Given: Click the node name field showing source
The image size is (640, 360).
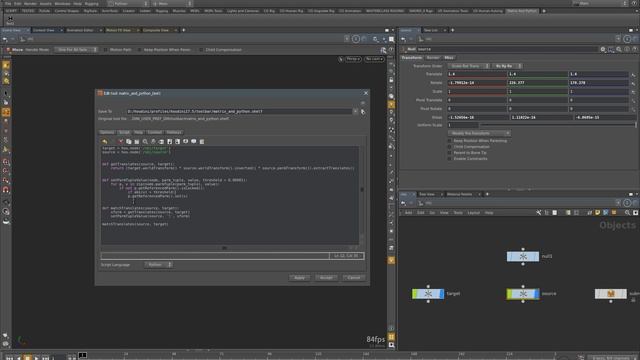Looking at the screenshot, I should tap(507, 49).
